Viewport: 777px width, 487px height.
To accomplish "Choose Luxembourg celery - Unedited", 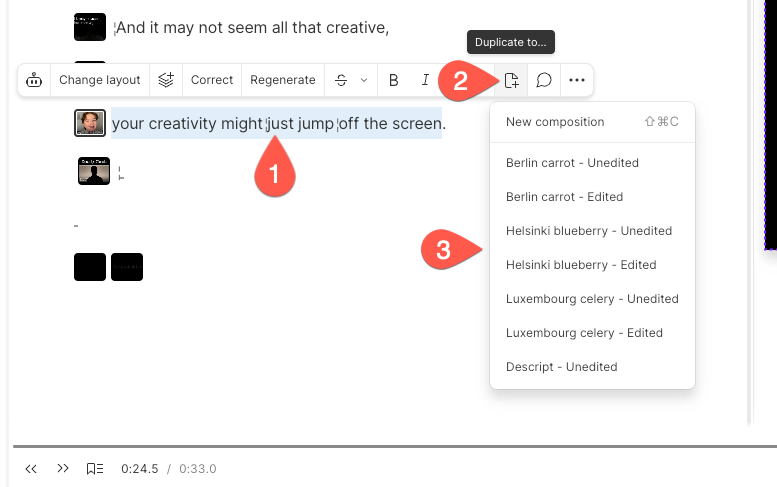I will click(592, 299).
